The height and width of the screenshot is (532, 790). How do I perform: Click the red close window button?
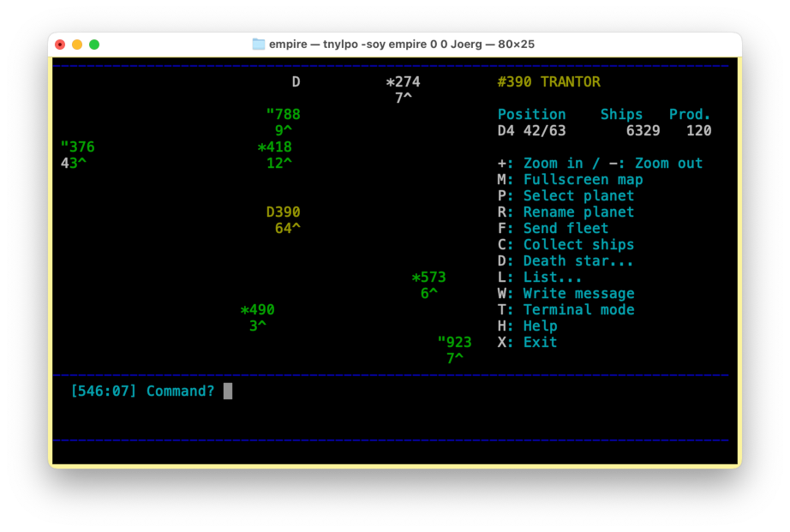[60, 45]
